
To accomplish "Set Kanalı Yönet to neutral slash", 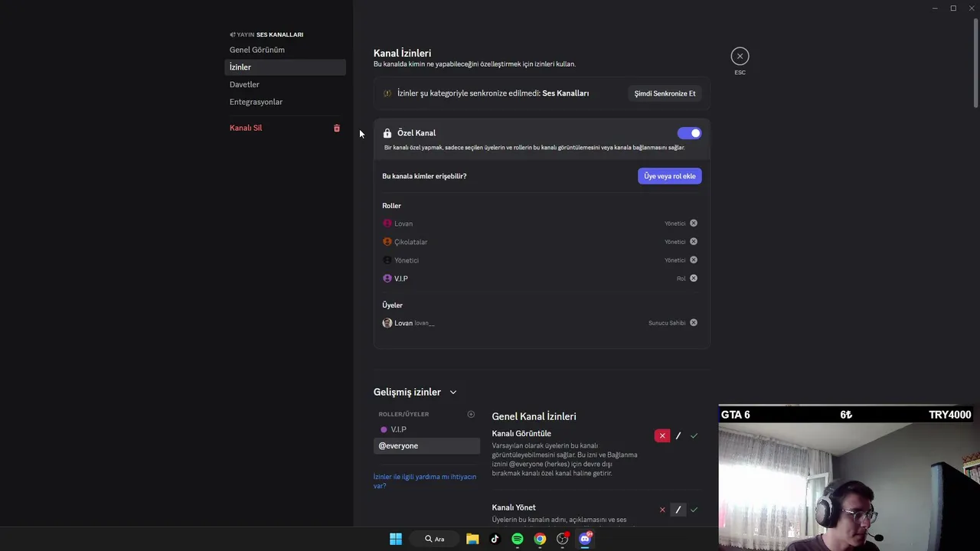I will coord(678,510).
